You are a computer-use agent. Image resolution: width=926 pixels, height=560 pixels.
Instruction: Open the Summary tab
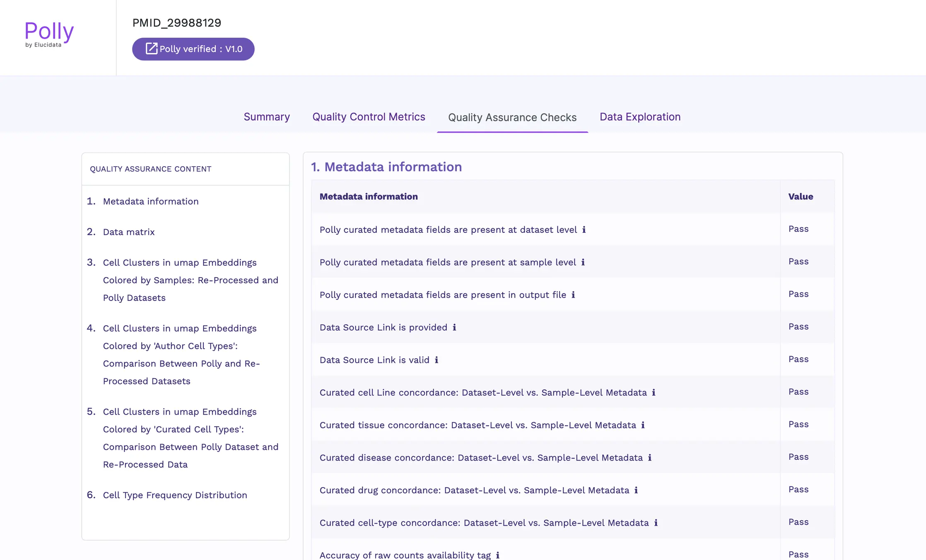[x=266, y=117]
